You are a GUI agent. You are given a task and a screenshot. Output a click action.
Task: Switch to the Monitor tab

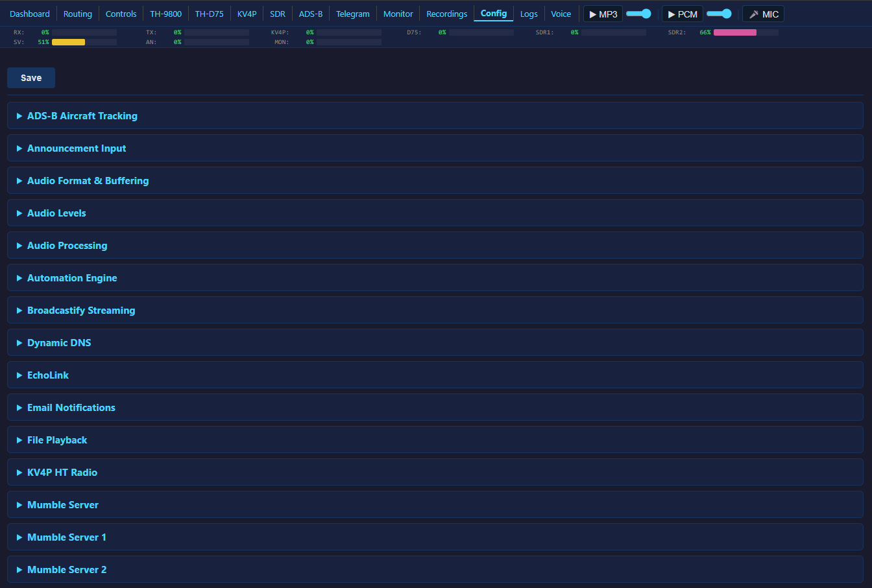398,14
